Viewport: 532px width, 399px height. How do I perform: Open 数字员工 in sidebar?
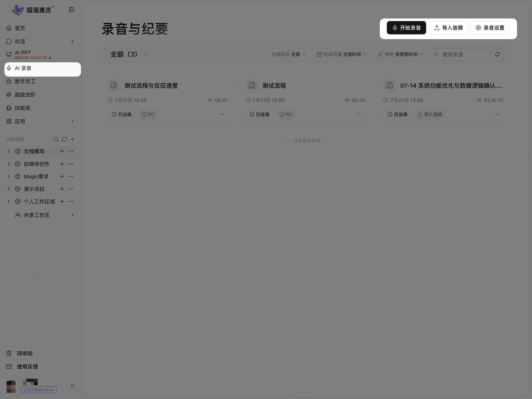coord(41,81)
